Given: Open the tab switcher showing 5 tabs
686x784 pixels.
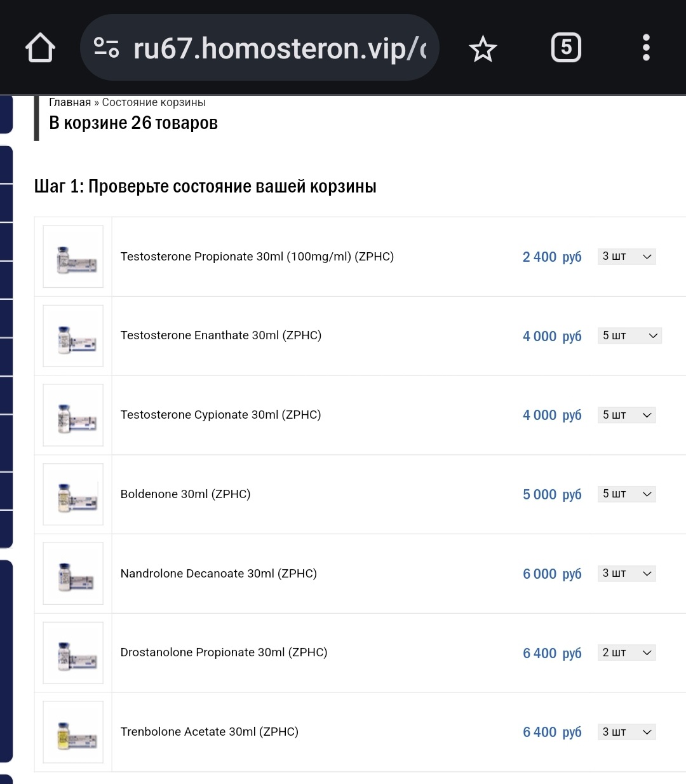Looking at the screenshot, I should click(566, 48).
